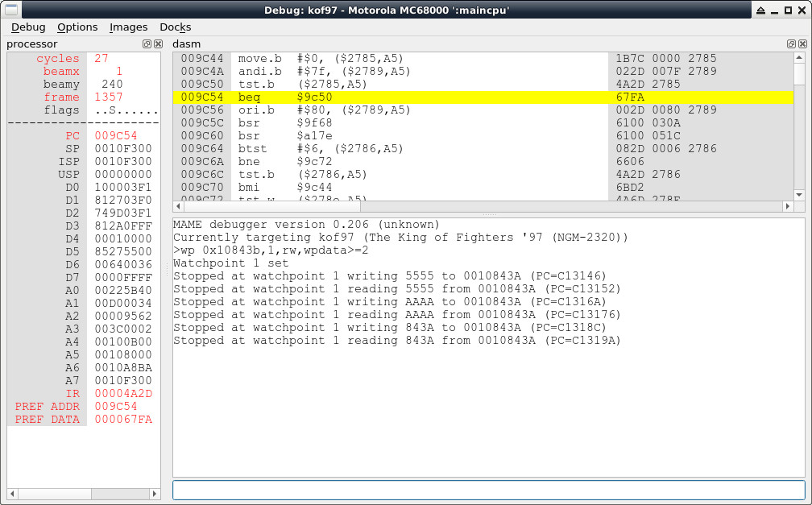Open the Docks menu
Viewport: 812px width, 505px height.
175,27
